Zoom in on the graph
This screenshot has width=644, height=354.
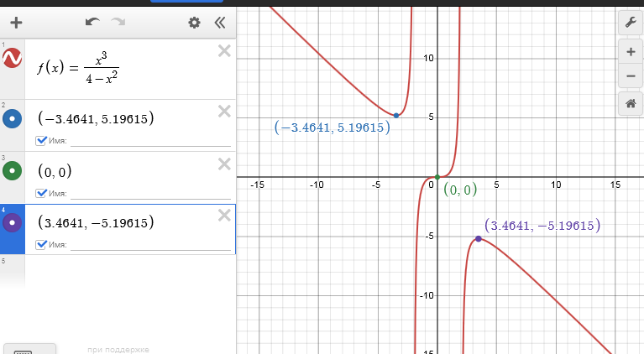630,52
